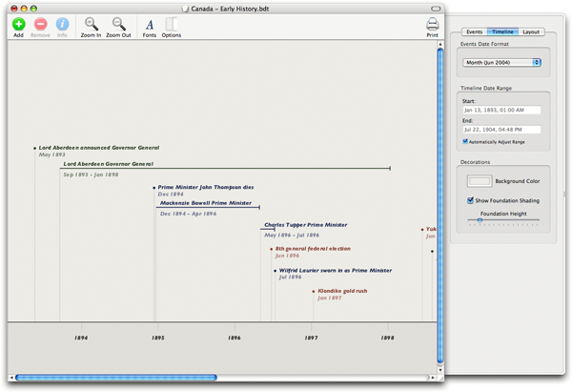
Task: Open the Background Color swatch
Action: (x=480, y=181)
